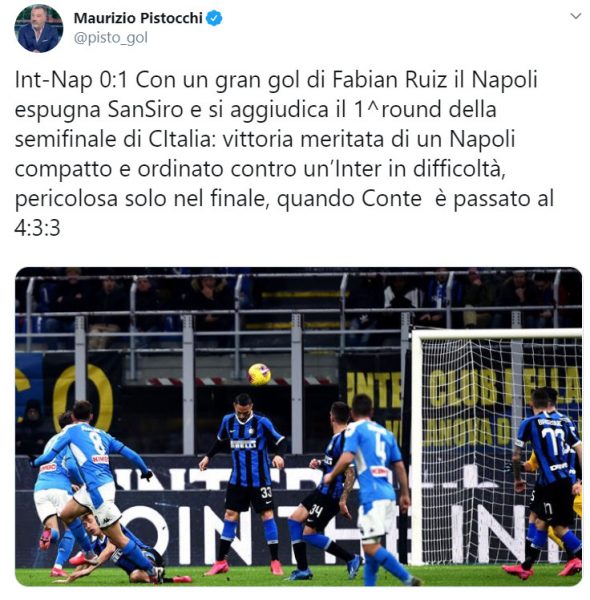Click the word "SanSiro" in tweet

[146, 109]
